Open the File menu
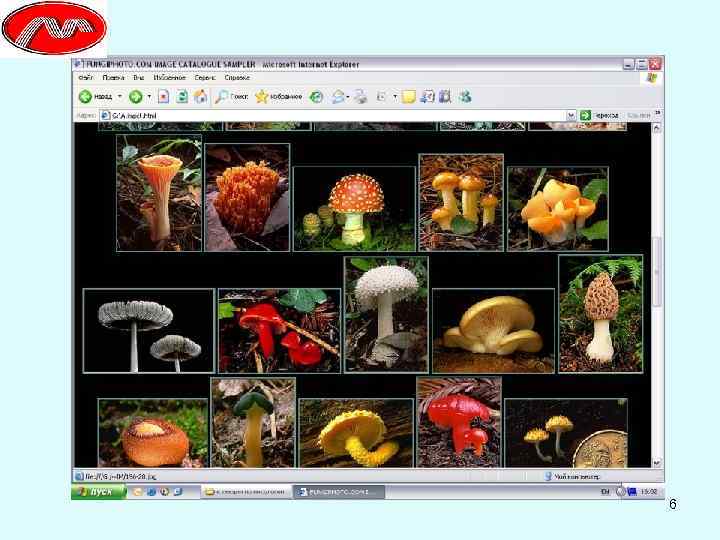Viewport: 720px width, 540px height. (86, 77)
